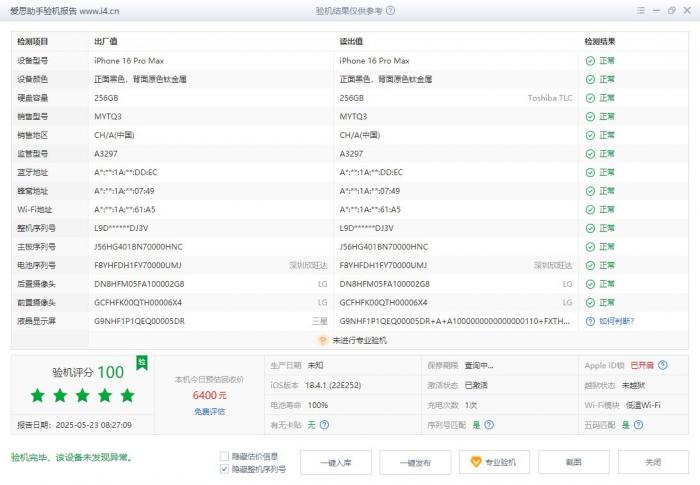The width and height of the screenshot is (700, 485).
Task: Uncheck the 隐藏整机序列号 checkbox
Action: click(x=225, y=469)
